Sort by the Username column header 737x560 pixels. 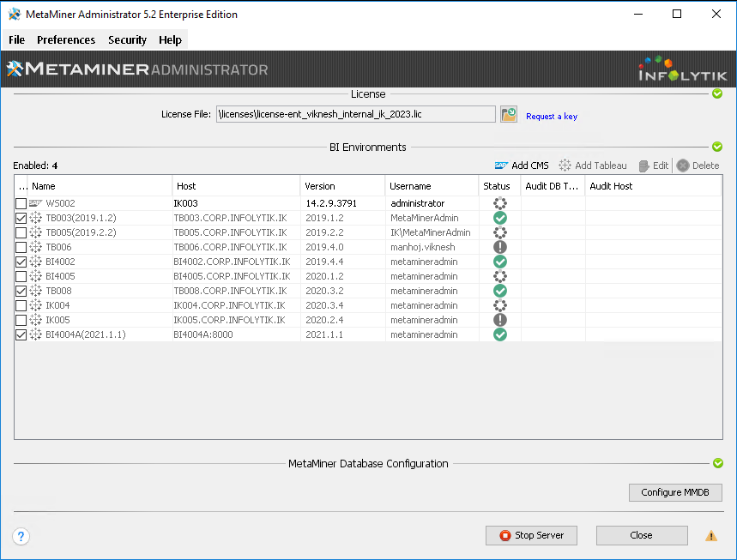coord(432,186)
